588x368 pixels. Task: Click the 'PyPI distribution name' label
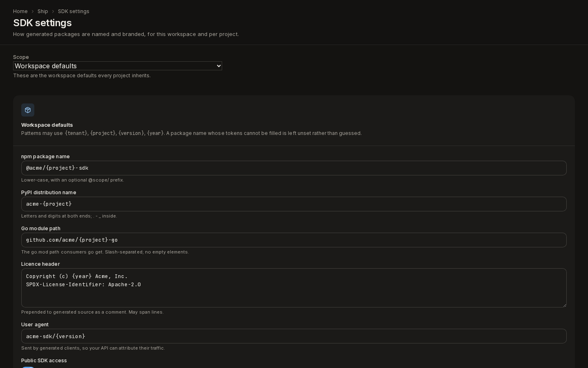tap(49, 193)
